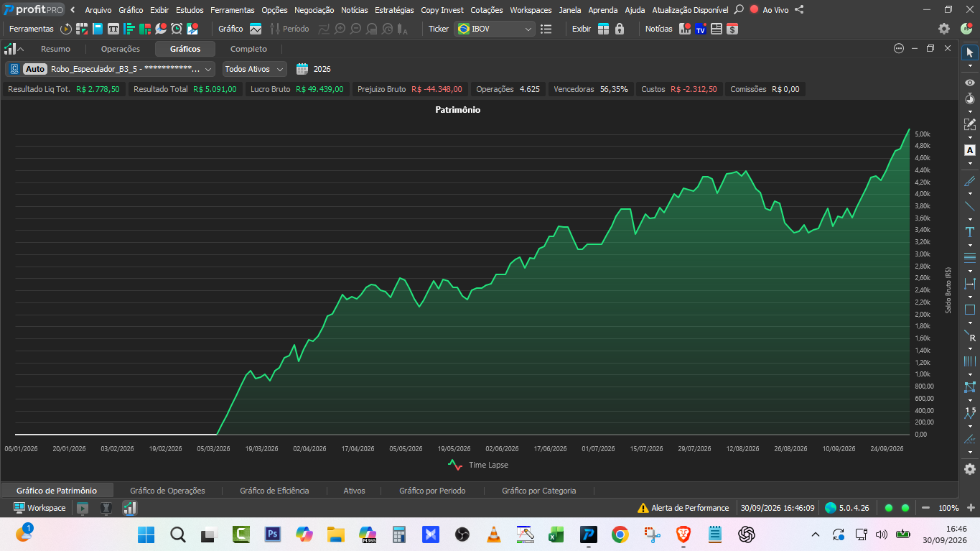This screenshot has width=980, height=551.
Task: Click the alarm clock icon in Ferramentas toolbar
Action: coord(177,29)
